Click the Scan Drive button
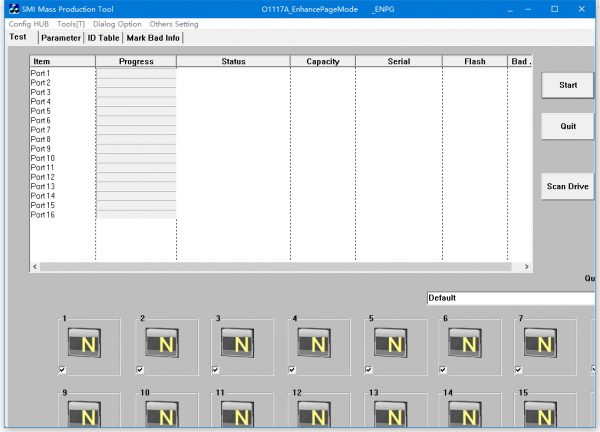 pos(567,186)
